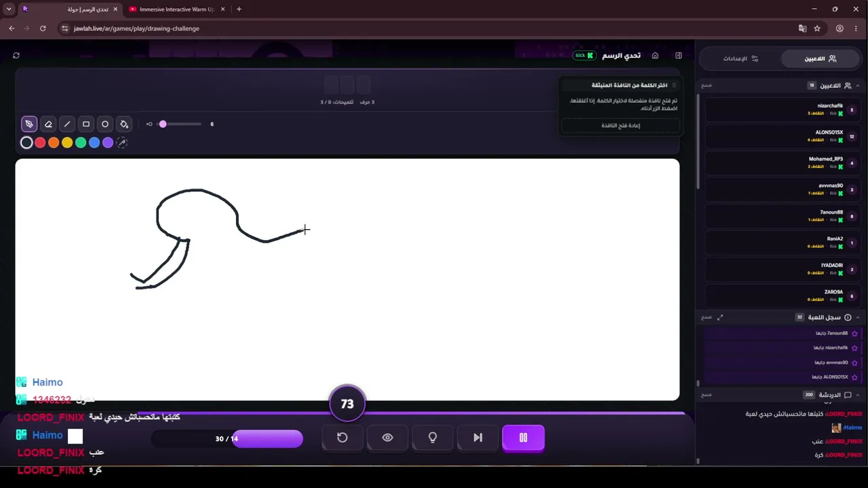Select player ZARO9A in the list

coord(783,296)
